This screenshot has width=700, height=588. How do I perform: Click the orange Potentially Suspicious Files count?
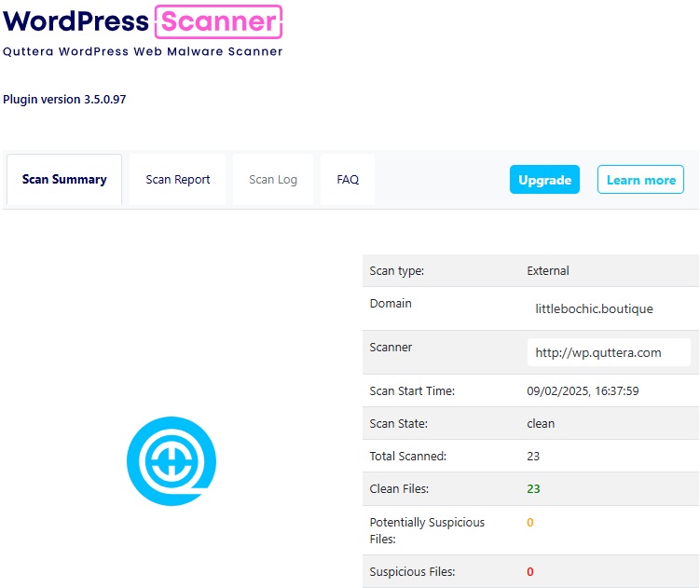530,523
